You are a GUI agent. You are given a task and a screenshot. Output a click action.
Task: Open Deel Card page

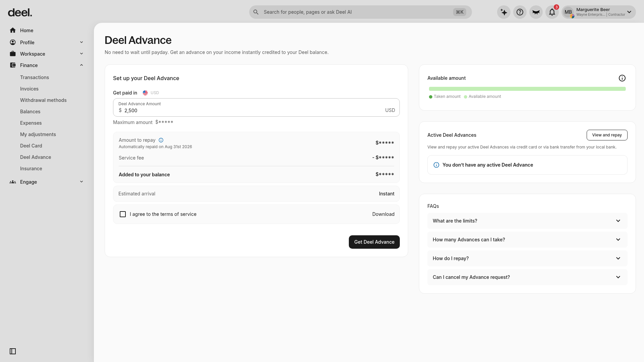[31, 146]
